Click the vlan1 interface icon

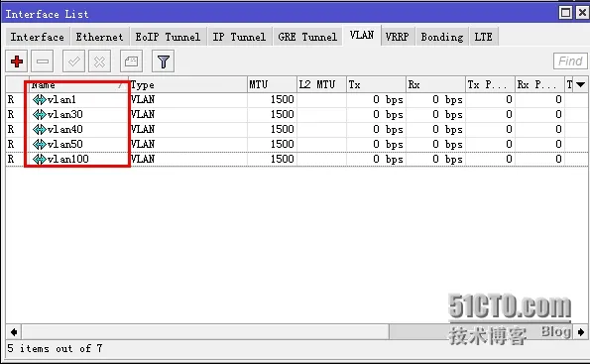(x=39, y=100)
